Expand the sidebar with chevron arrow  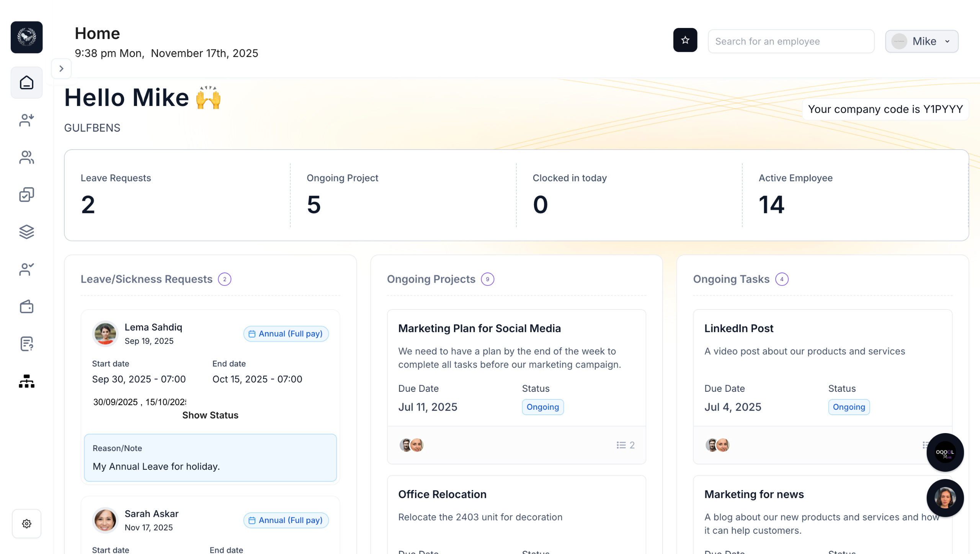click(x=61, y=68)
